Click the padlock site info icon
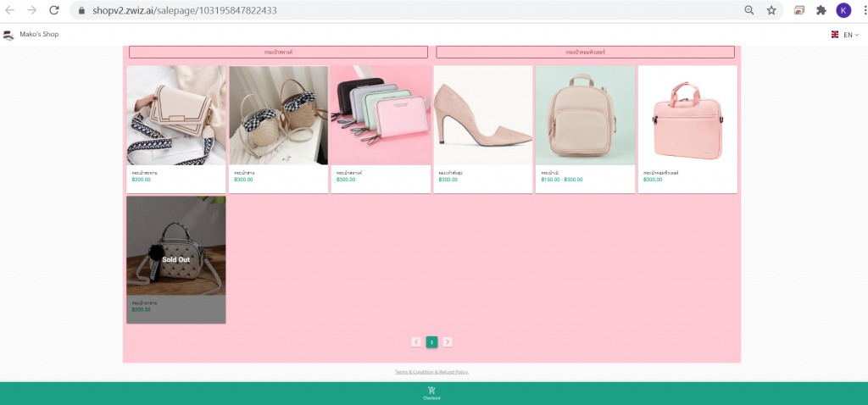This screenshot has height=405, width=868. (x=82, y=10)
